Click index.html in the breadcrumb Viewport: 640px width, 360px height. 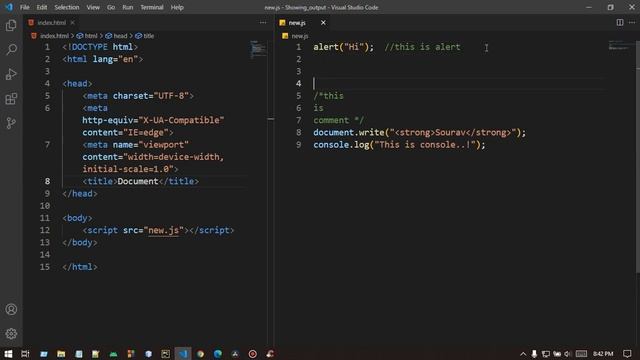tap(54, 36)
